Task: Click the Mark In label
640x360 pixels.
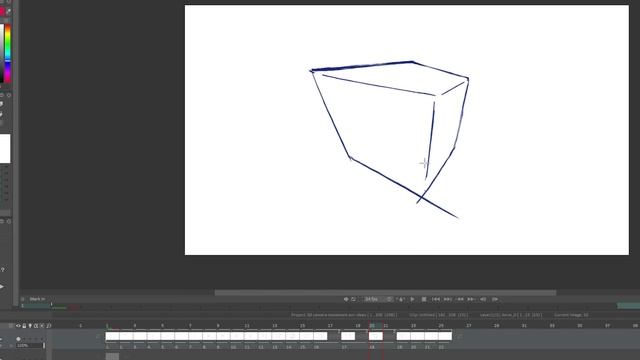Action: point(37,299)
